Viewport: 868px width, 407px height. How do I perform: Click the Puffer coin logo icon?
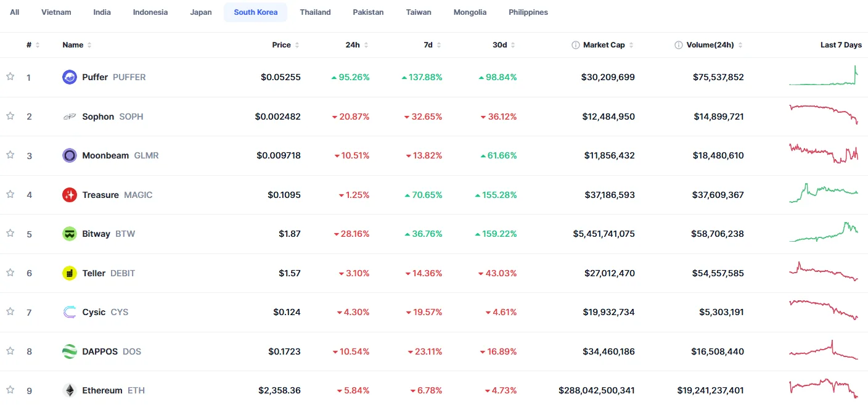(70, 77)
